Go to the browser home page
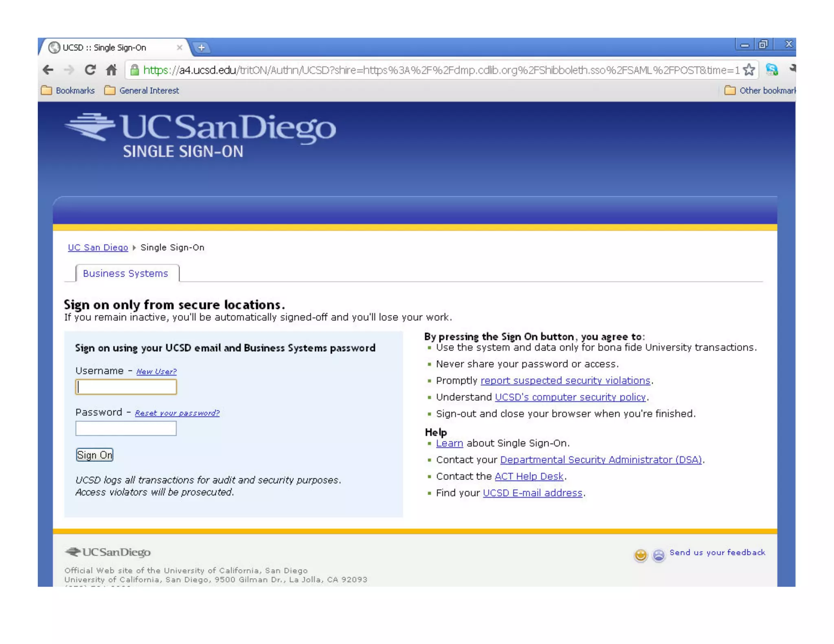Image resolution: width=834 pixels, height=644 pixels. [111, 70]
